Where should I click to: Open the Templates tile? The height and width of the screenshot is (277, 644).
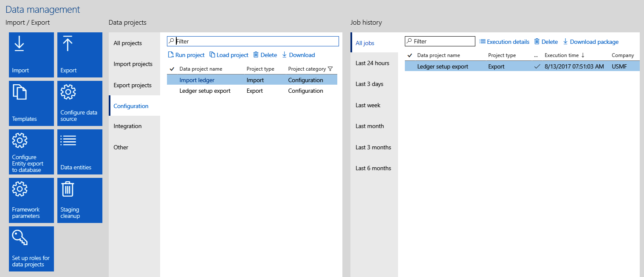[31, 103]
